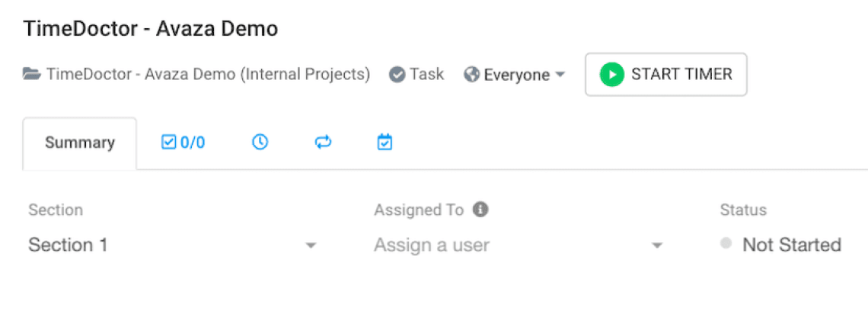Click the folder icon beside the project name
This screenshot has height=311, width=868.
pos(31,75)
